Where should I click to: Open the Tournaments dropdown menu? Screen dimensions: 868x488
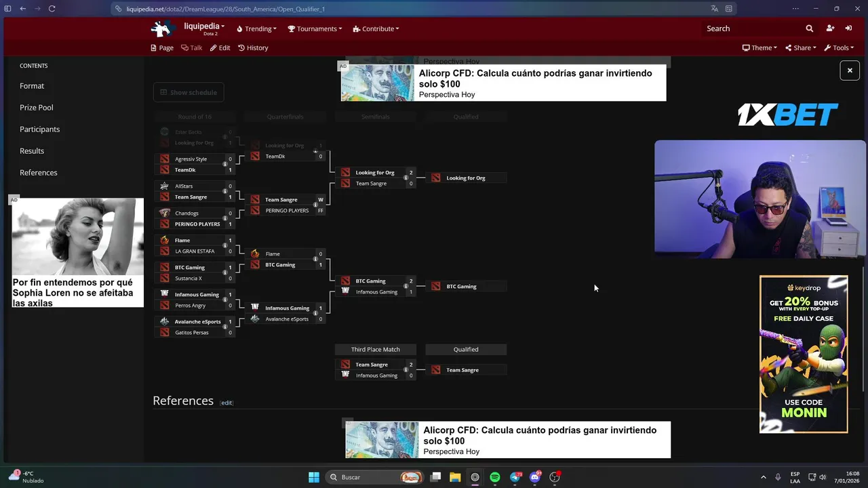coord(315,28)
